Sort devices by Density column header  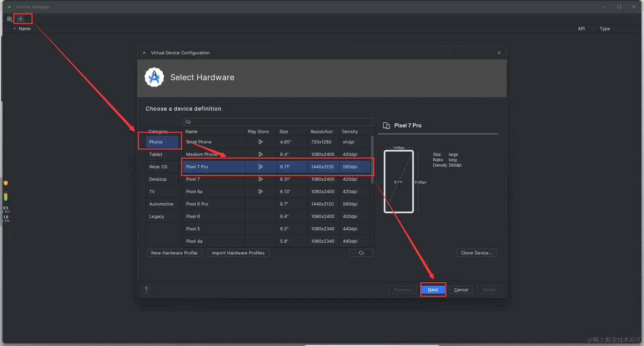(x=350, y=131)
